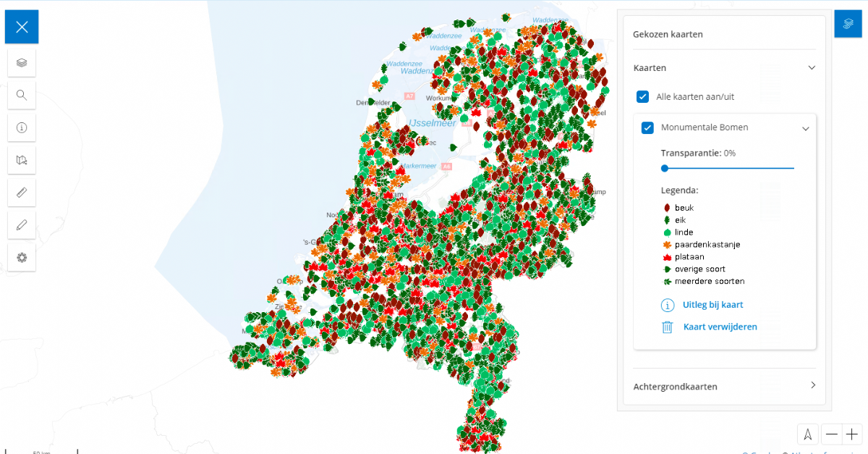Click the Achtergrondkaarten section title
The width and height of the screenshot is (868, 454).
[675, 387]
